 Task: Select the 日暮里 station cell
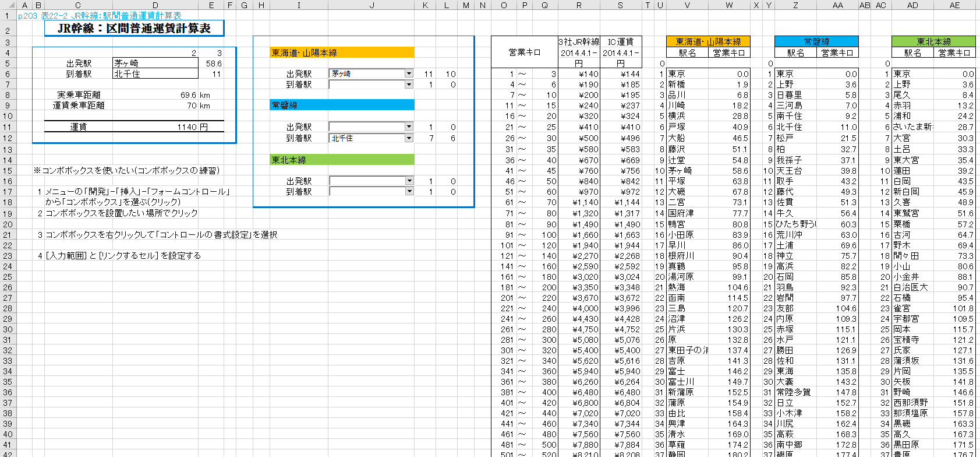coord(795,95)
